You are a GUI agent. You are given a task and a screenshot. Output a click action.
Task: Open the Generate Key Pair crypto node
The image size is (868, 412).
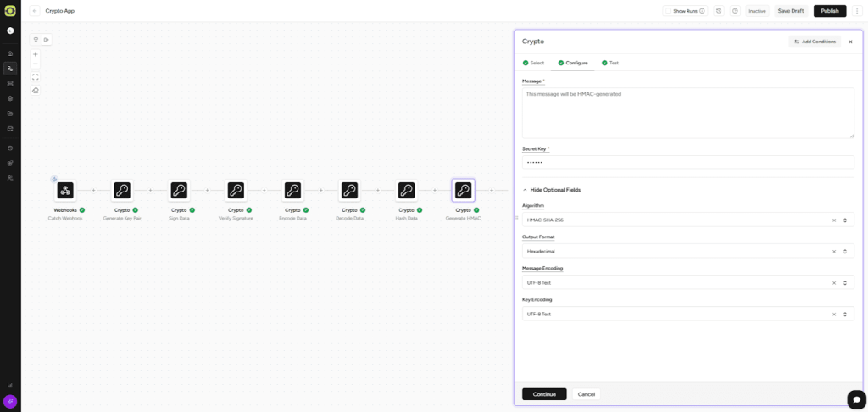pos(122,191)
